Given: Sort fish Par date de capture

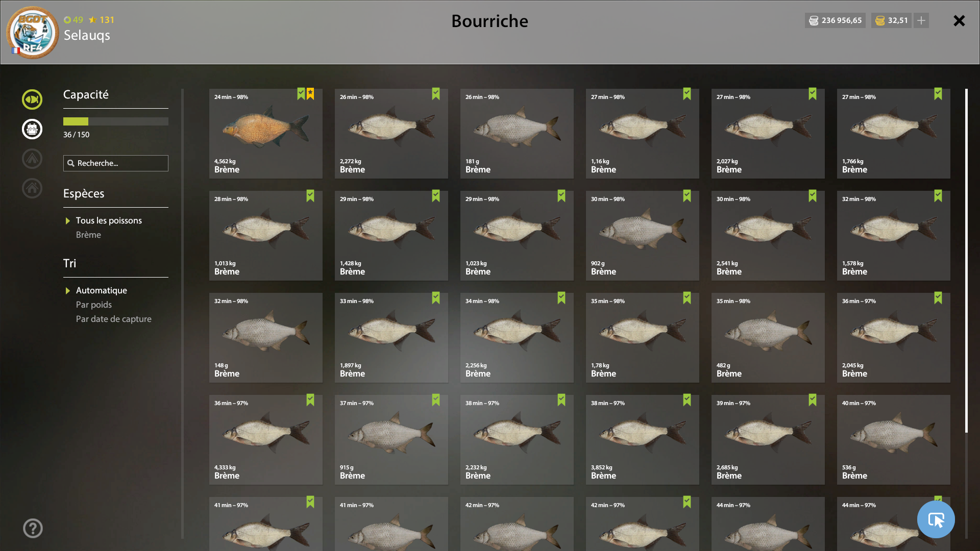Looking at the screenshot, I should coord(113,319).
